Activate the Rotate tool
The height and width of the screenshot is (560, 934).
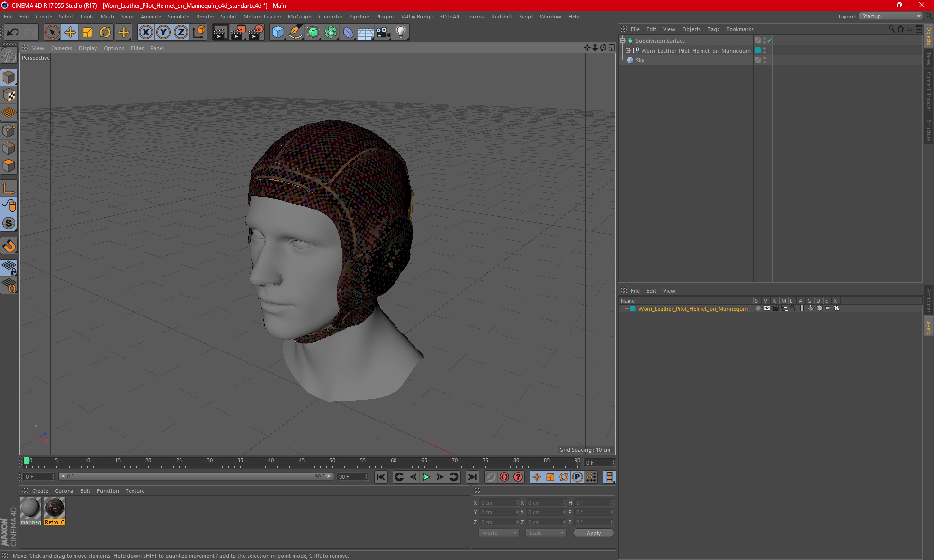(x=105, y=33)
